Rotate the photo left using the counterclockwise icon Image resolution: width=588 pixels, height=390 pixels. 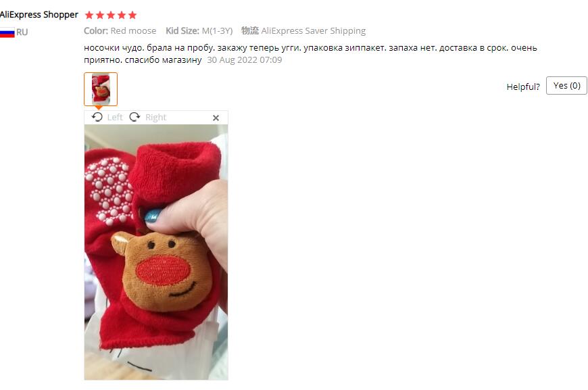pos(97,117)
